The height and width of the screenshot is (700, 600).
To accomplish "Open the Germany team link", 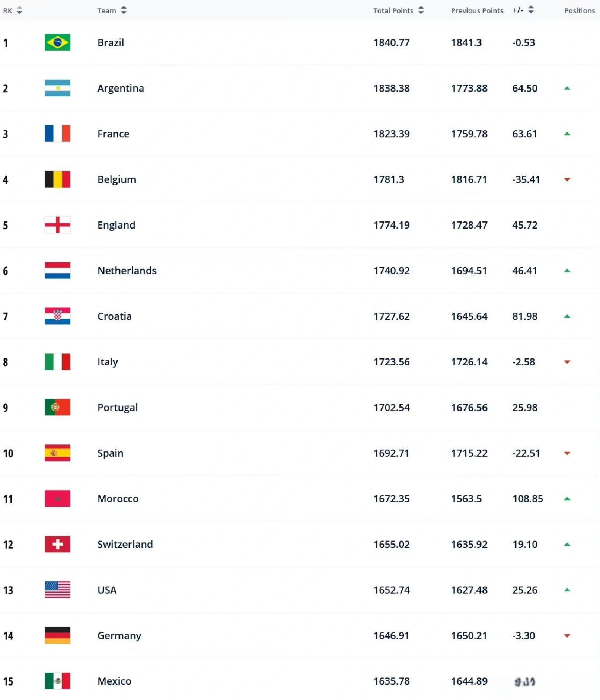I will click(x=119, y=636).
